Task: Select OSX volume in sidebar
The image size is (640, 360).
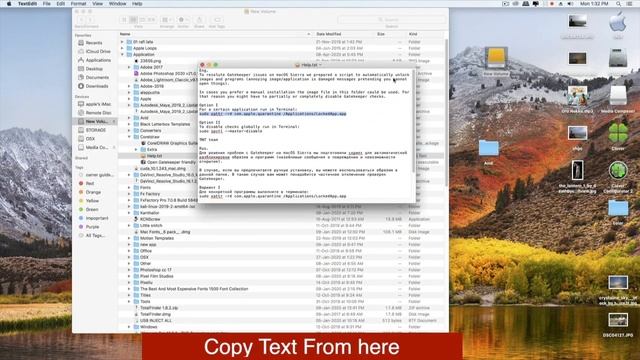Action: pos(90,139)
